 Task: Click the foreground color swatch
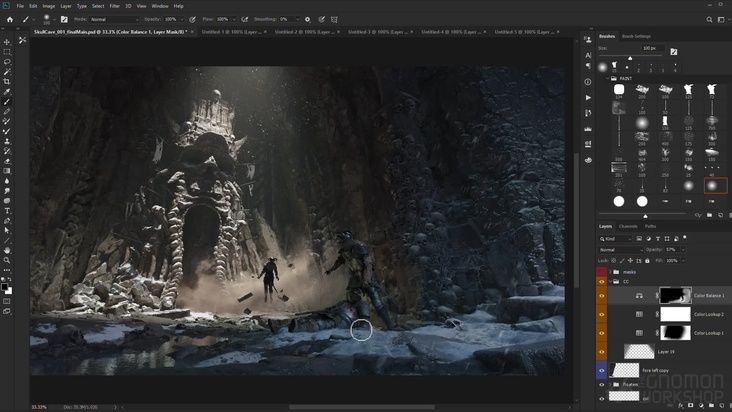click(x=5, y=287)
